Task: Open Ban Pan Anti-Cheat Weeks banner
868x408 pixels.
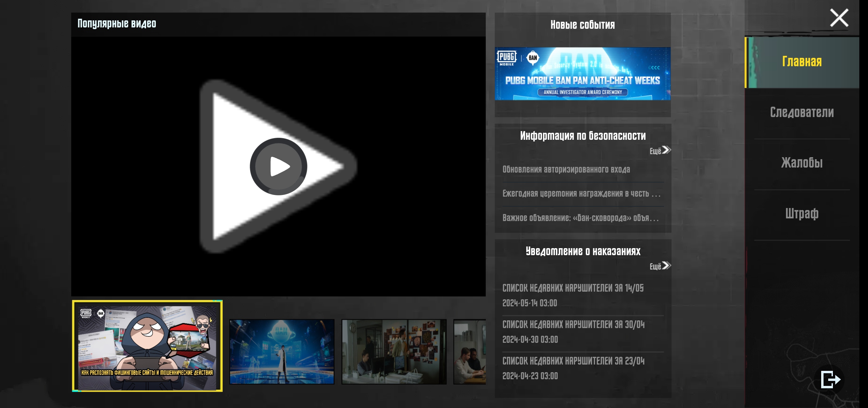Action: [x=582, y=74]
